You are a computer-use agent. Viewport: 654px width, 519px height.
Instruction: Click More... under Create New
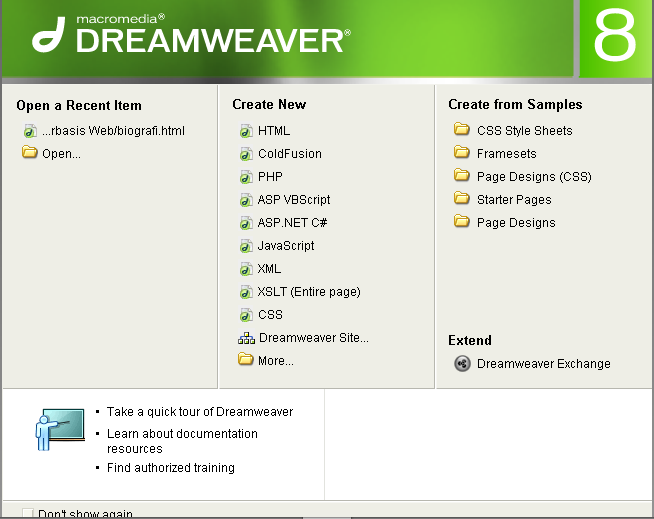point(276,360)
